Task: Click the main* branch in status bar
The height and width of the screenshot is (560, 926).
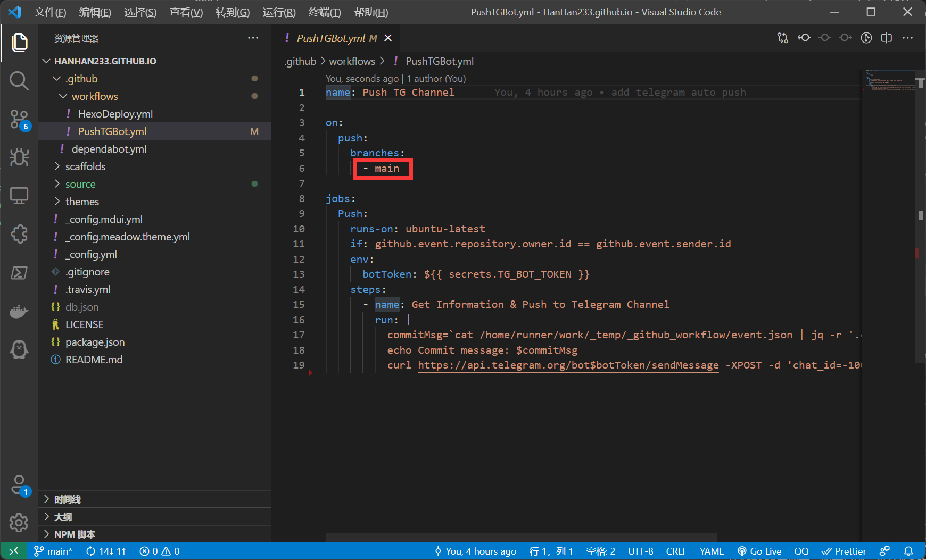Action: point(53,551)
